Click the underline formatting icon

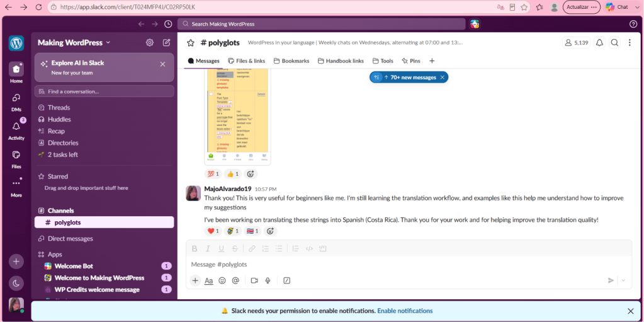click(x=222, y=248)
